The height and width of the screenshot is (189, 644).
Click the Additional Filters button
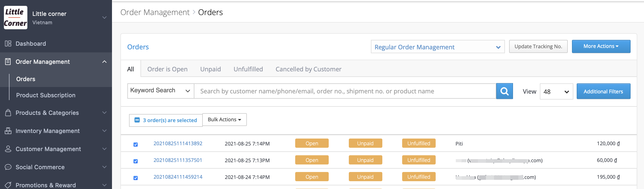(x=603, y=91)
